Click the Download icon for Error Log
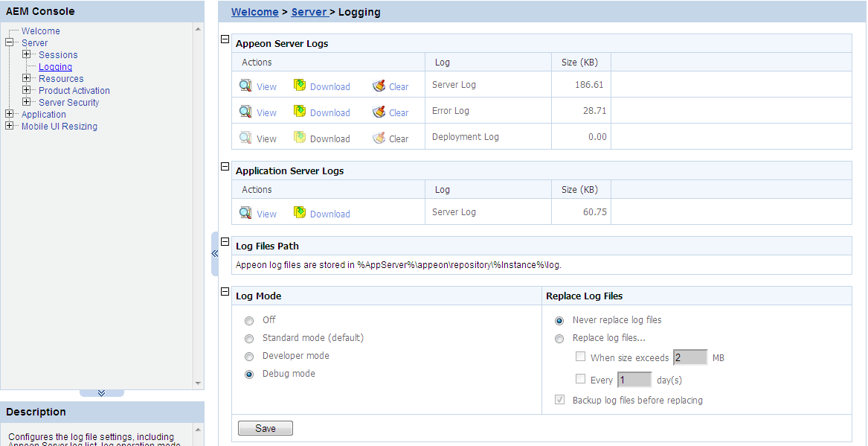The height and width of the screenshot is (446, 868). 300,112
